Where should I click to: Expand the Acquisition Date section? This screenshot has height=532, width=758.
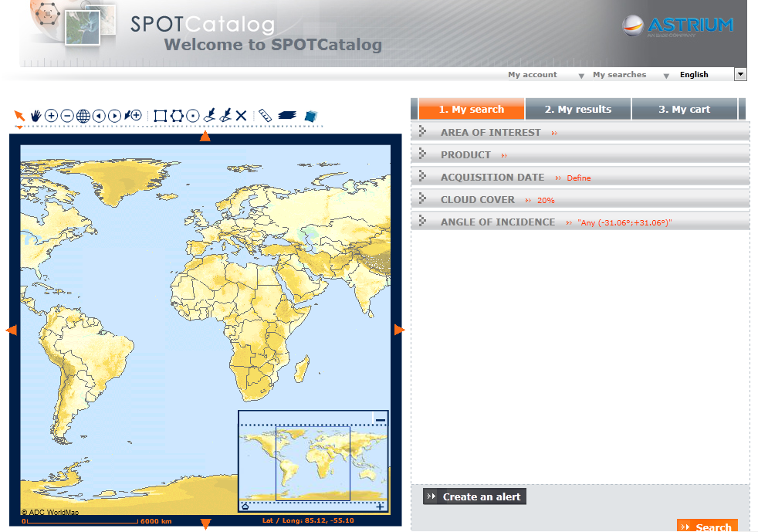580,177
